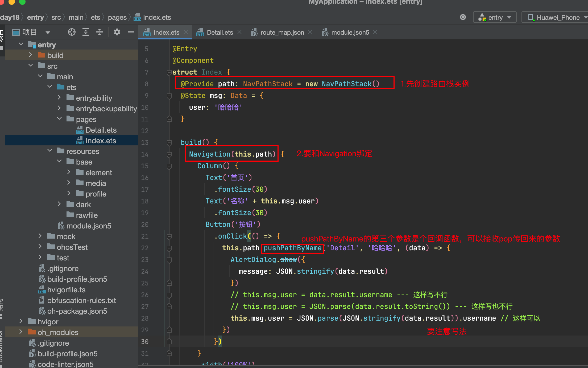The image size is (588, 368).
Task: Open project panel settings gear
Action: pos(117,32)
